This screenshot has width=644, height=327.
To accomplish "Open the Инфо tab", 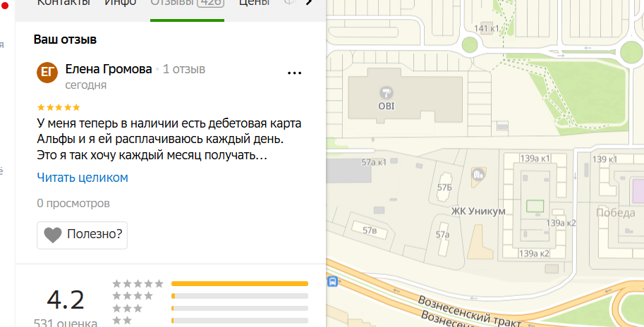I will pyautogui.click(x=121, y=2).
